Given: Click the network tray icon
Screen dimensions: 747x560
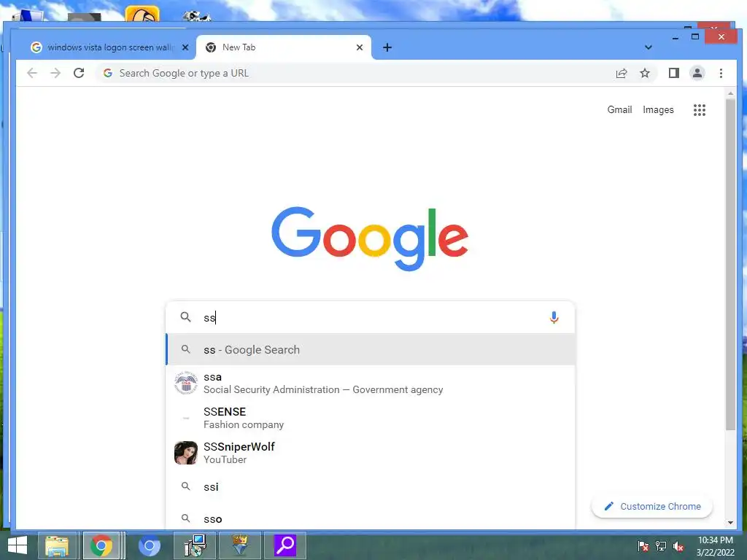Looking at the screenshot, I should 660,546.
